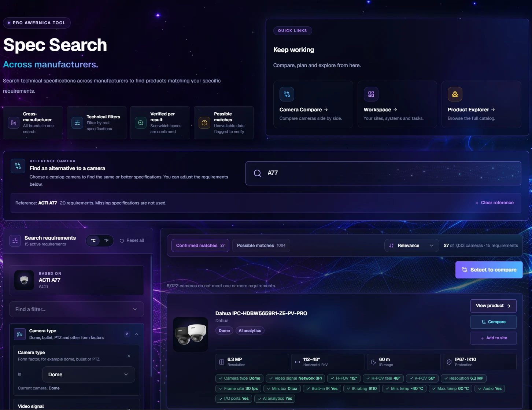
Task: Click View product button
Action: (493, 306)
